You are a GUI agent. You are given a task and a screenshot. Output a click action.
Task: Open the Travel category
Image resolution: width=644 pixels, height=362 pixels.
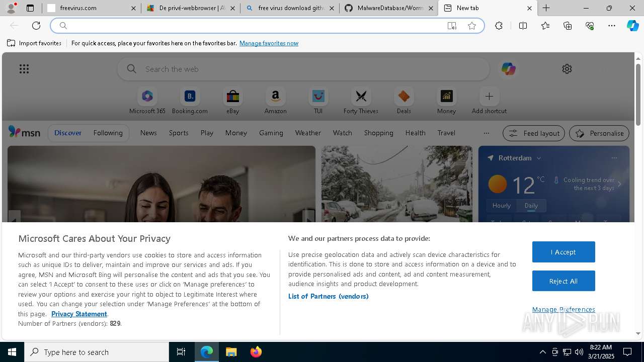click(x=446, y=133)
